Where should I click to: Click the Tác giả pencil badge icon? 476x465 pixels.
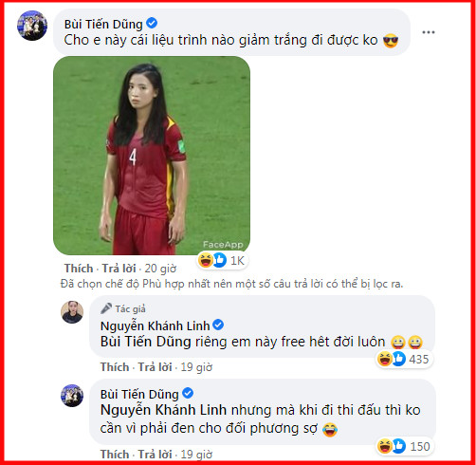106,308
